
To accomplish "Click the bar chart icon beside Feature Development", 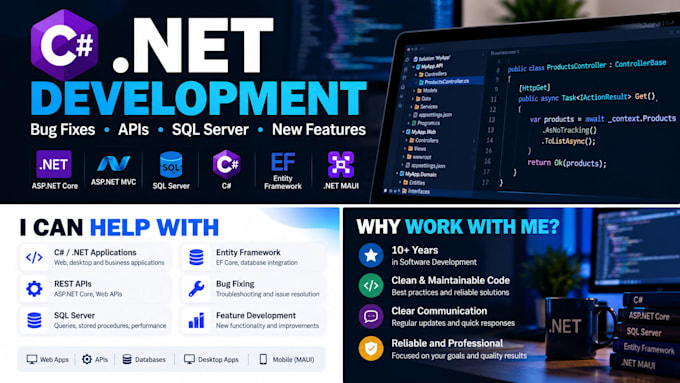I will (x=196, y=320).
